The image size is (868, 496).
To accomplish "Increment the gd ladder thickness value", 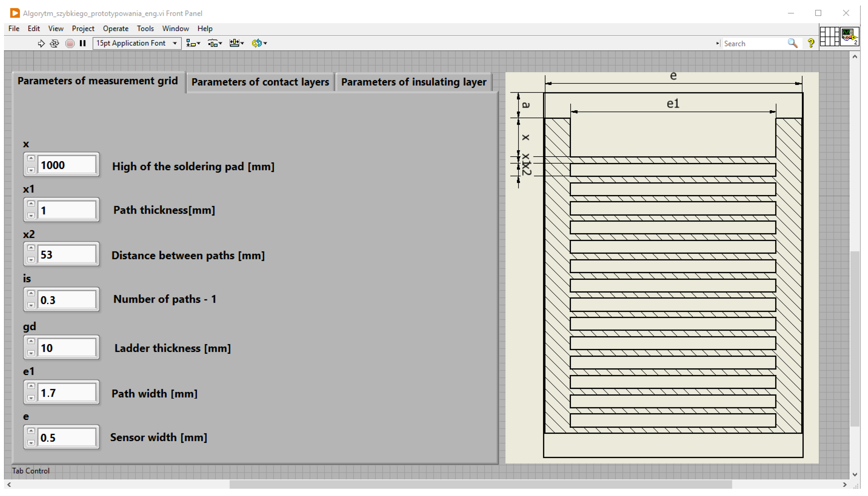I will coord(31,341).
